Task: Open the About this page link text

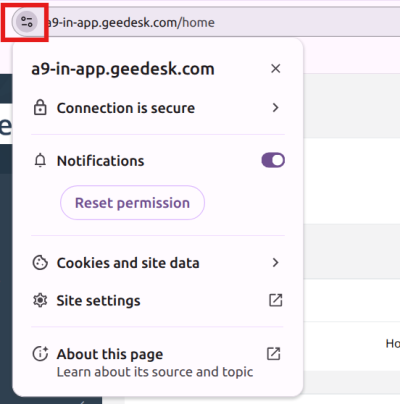Action: pyautogui.click(x=110, y=354)
